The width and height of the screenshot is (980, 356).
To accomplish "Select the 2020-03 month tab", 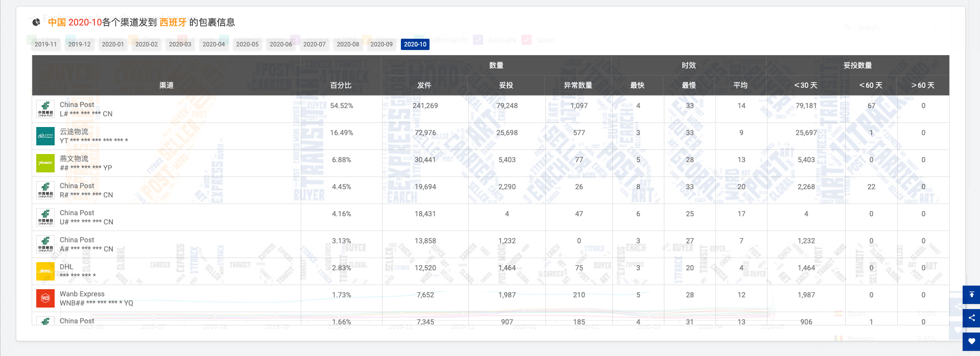I will click(x=180, y=44).
